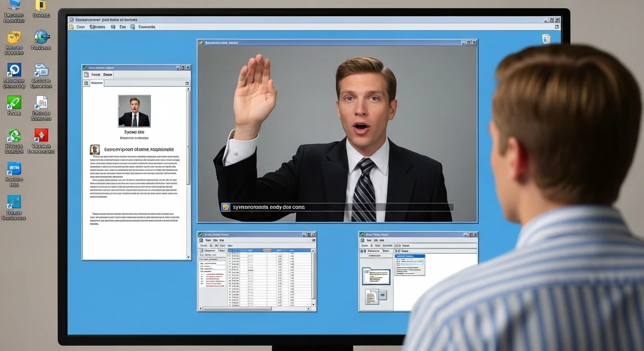Click the caption bar under the video
644x351 pixels.
pyautogui.click(x=338, y=207)
